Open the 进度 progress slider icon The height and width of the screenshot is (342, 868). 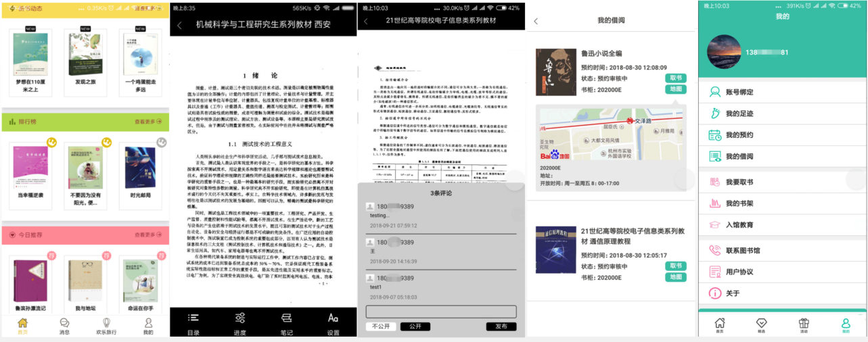coord(240,318)
